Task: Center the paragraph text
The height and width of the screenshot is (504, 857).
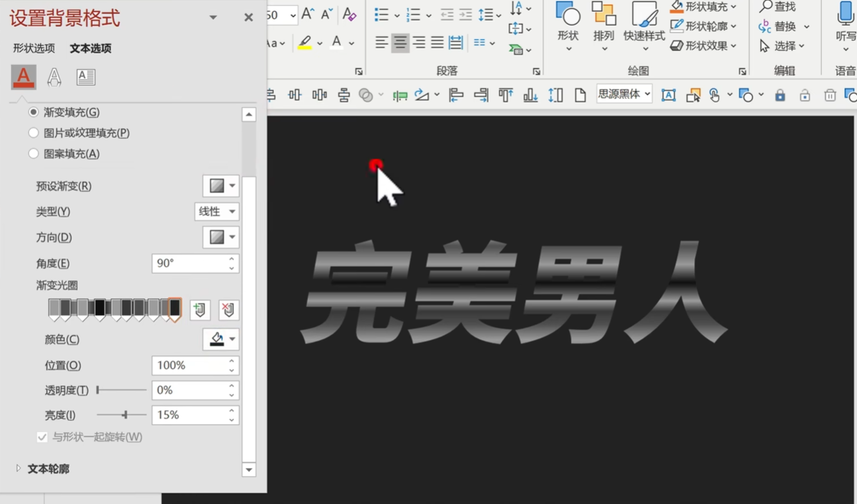Action: 400,43
